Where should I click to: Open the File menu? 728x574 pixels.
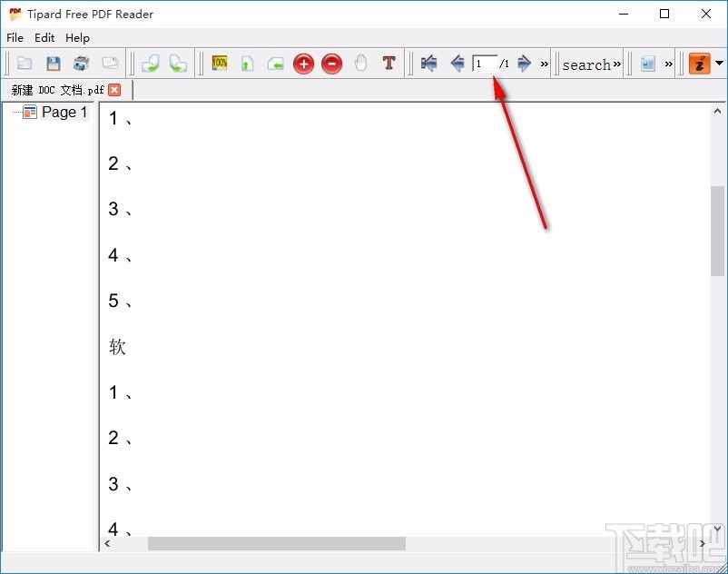[x=15, y=37]
